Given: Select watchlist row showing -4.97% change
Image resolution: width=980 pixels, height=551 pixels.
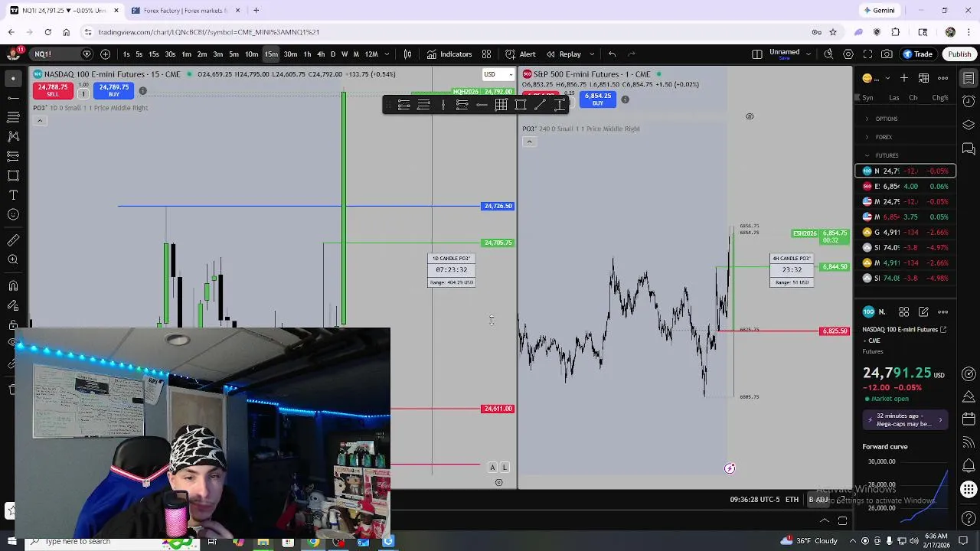Looking at the screenshot, I should pyautogui.click(x=906, y=247).
